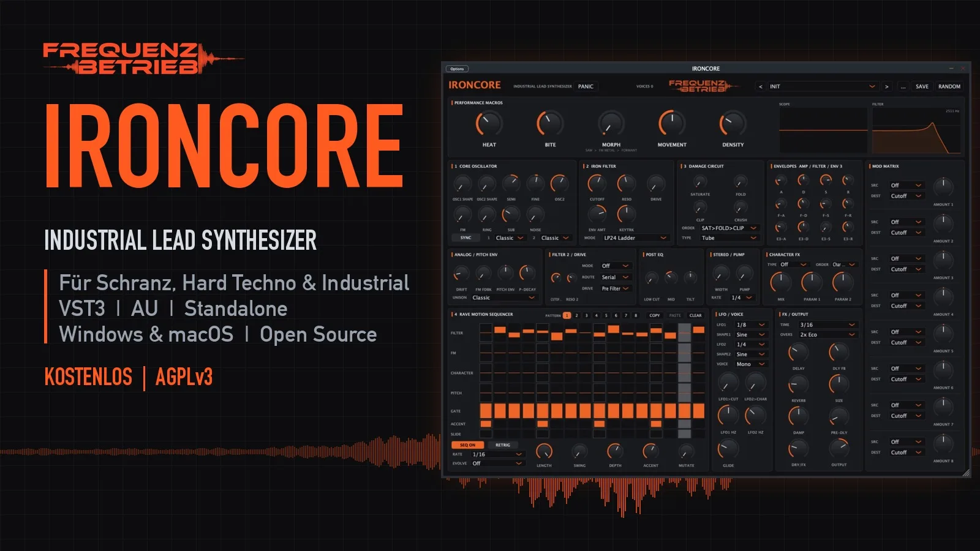
Task: Click the KEYTRK knob
Action: pos(626,214)
